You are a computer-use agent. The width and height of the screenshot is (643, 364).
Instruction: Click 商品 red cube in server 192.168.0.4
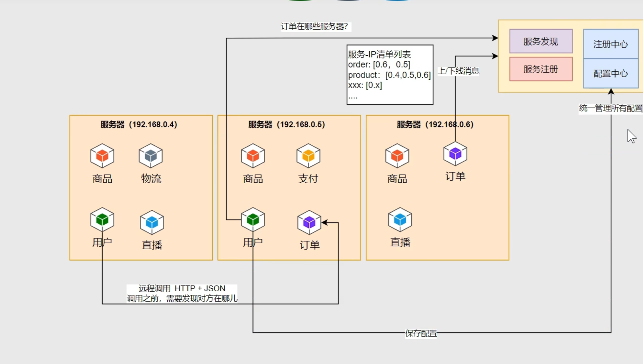pyautogui.click(x=102, y=156)
